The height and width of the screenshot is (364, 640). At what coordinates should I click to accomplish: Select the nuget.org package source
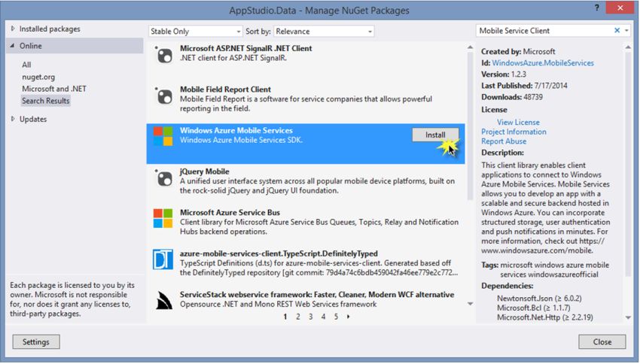pyautogui.click(x=38, y=77)
